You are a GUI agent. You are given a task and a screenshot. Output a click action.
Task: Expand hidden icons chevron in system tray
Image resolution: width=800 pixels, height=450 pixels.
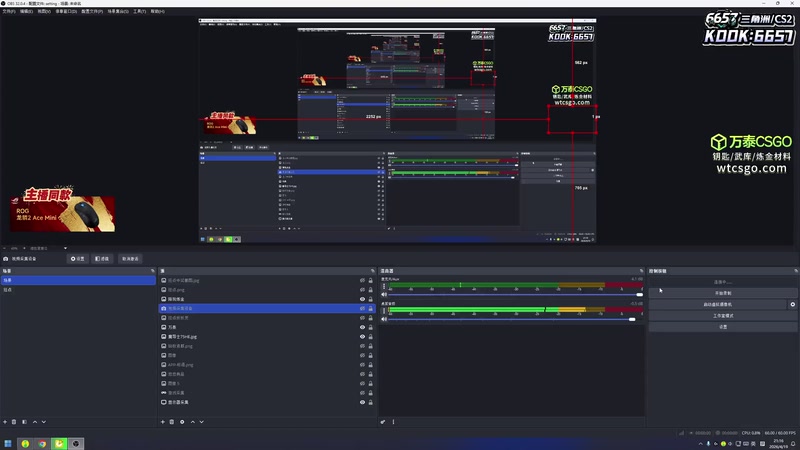tap(701, 444)
